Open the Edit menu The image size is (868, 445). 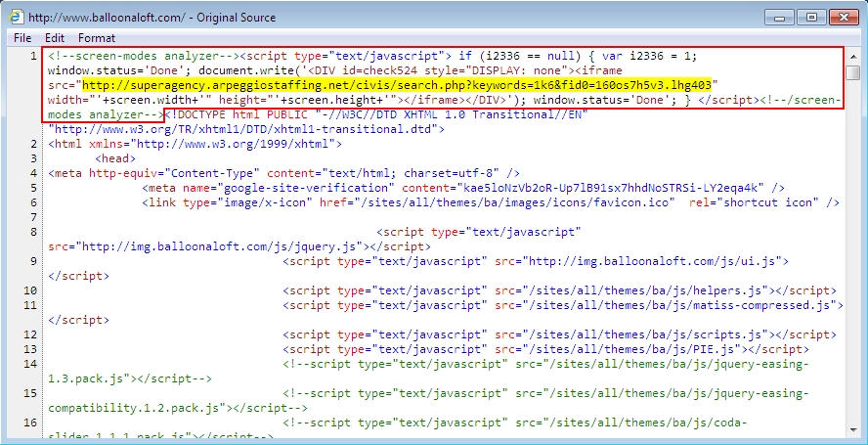[x=55, y=38]
